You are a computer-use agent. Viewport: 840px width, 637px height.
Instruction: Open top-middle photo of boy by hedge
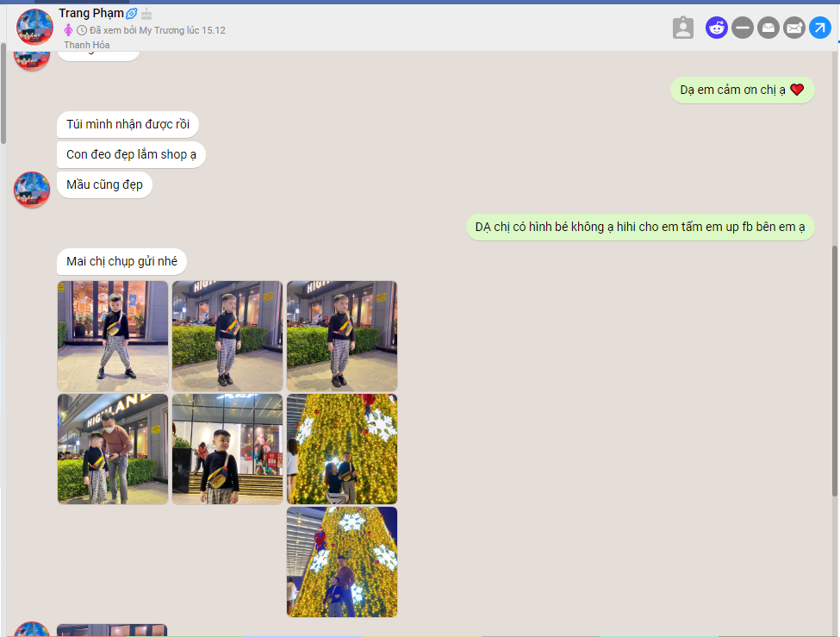click(227, 336)
